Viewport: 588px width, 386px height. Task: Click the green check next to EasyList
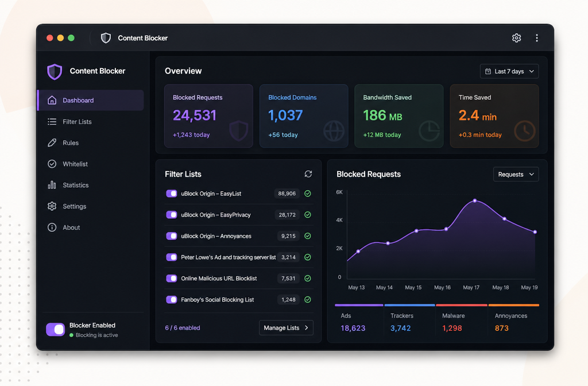(x=308, y=194)
